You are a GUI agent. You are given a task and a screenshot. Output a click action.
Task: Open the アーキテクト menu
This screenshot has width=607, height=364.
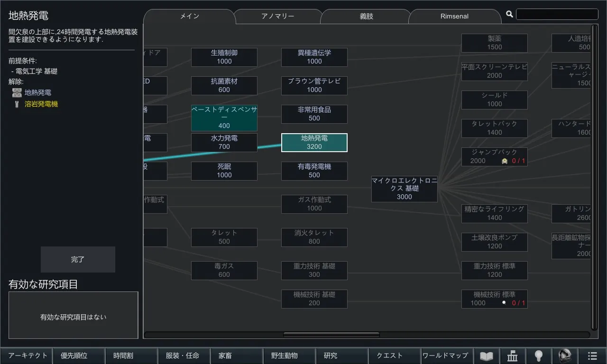tap(28, 355)
